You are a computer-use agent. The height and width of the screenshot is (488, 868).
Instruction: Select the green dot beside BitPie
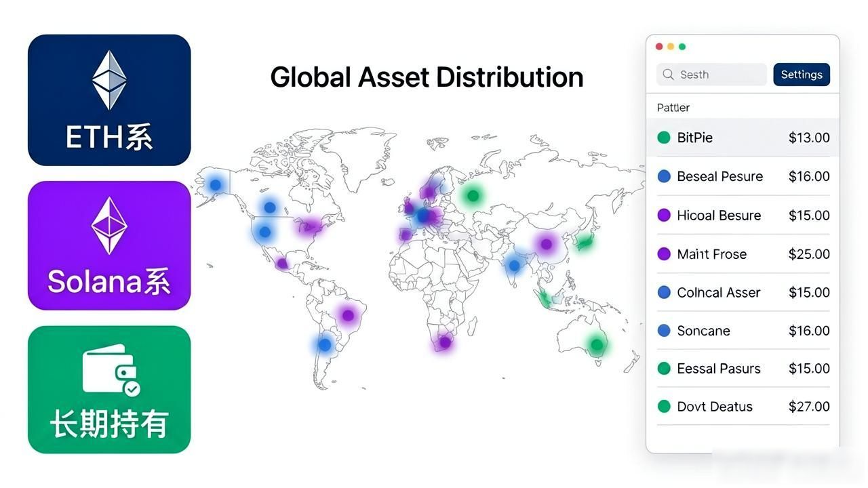[x=664, y=138]
